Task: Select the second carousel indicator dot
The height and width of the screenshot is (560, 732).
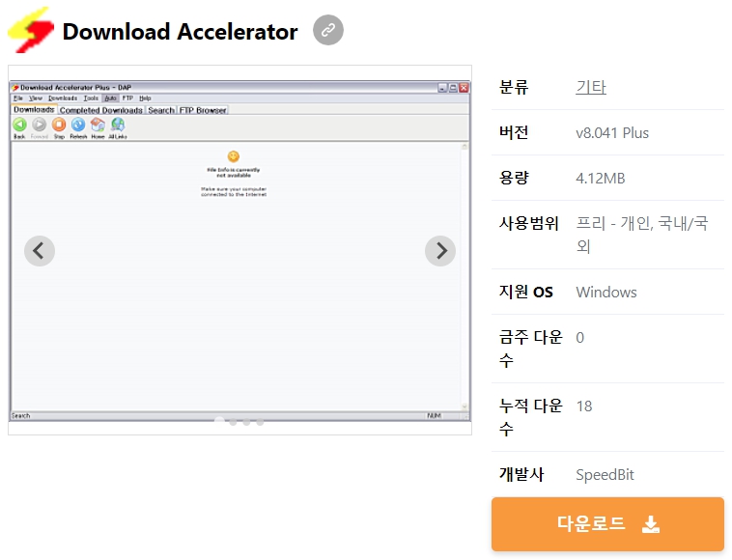Action: pos(233,422)
